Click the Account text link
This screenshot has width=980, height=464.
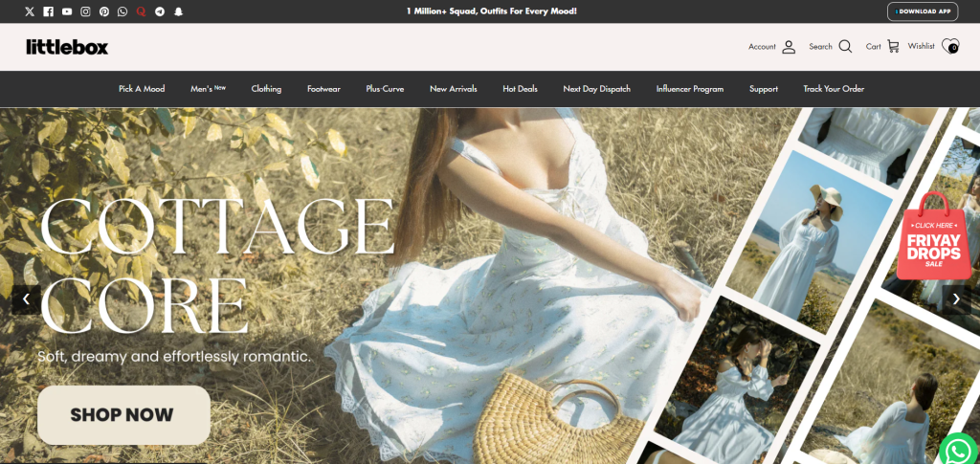(x=762, y=47)
